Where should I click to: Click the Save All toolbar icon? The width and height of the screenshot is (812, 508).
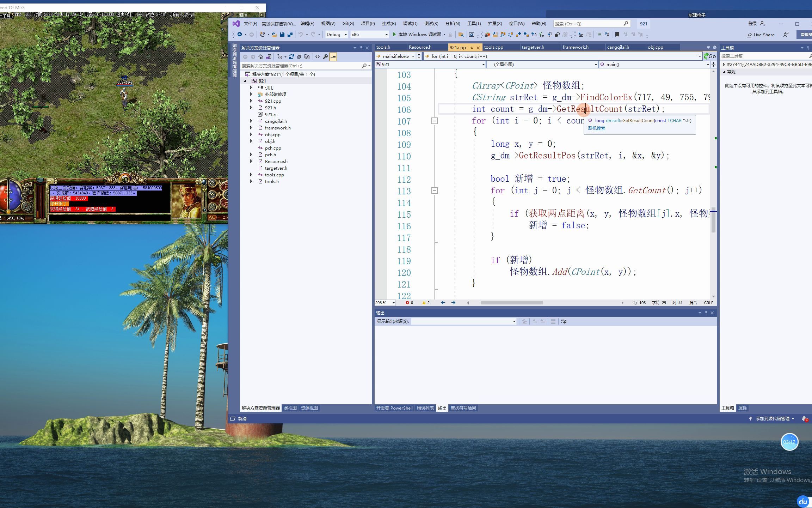point(290,34)
